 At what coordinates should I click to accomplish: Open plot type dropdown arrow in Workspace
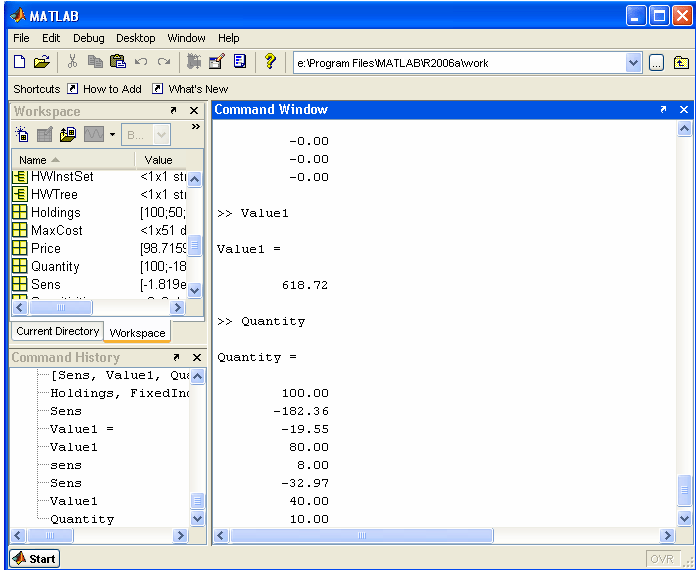click(x=112, y=134)
